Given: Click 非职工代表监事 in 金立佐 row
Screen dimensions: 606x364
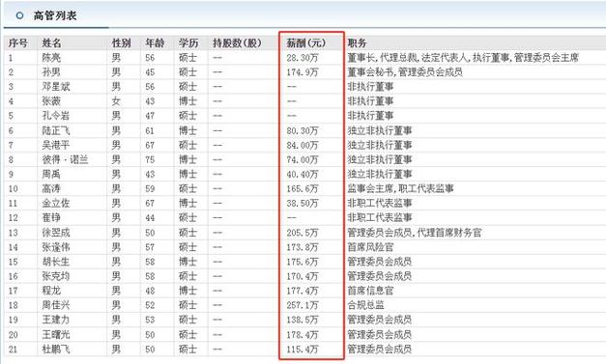Looking at the screenshot, I should point(380,203).
